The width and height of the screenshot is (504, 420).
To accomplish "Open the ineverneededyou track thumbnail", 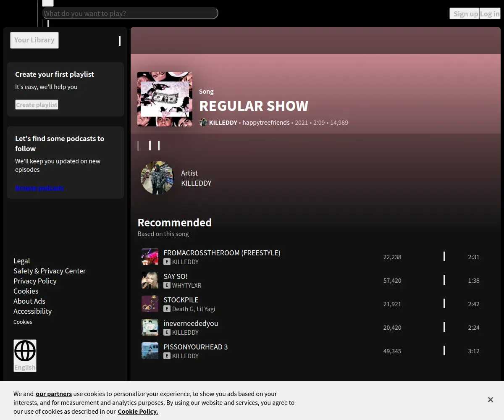I will coord(150,327).
